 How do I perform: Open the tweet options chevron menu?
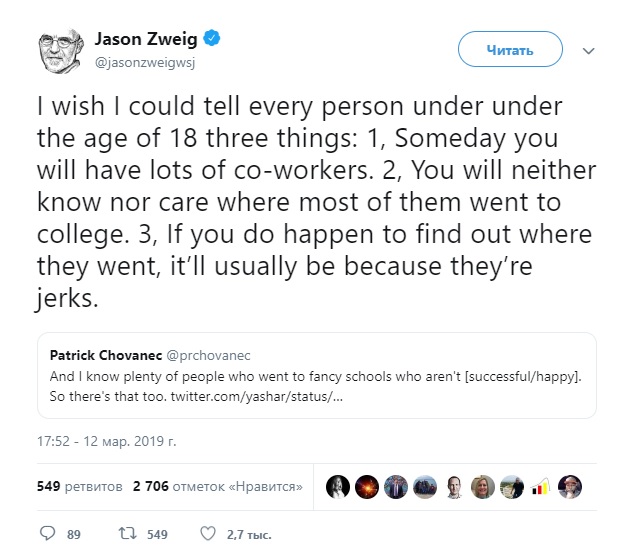(x=589, y=49)
